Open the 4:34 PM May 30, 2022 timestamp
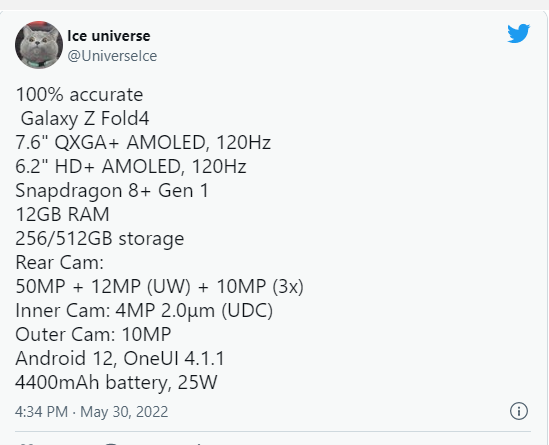 [91, 411]
